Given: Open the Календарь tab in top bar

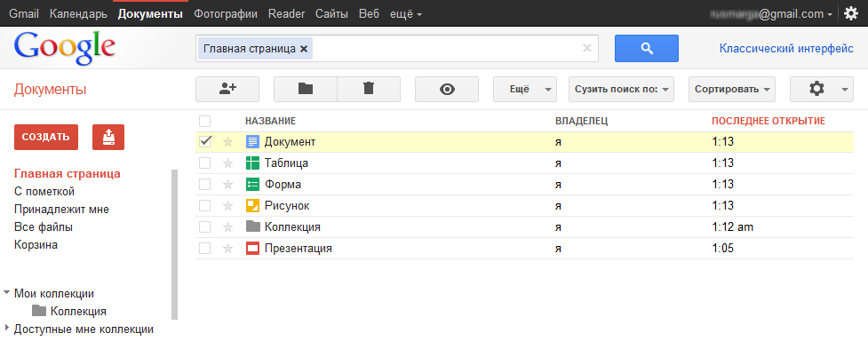Looking at the screenshot, I should point(78,14).
